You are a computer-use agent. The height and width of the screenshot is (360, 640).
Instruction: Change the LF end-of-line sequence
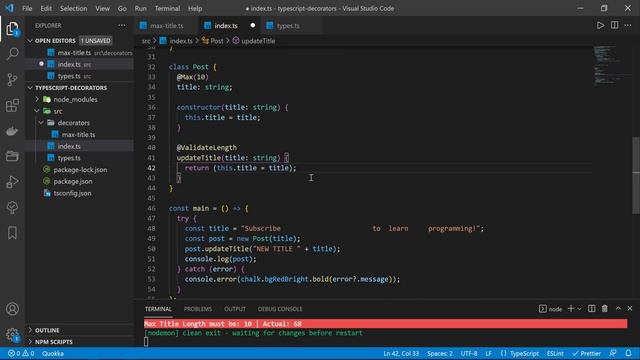click(x=488, y=353)
